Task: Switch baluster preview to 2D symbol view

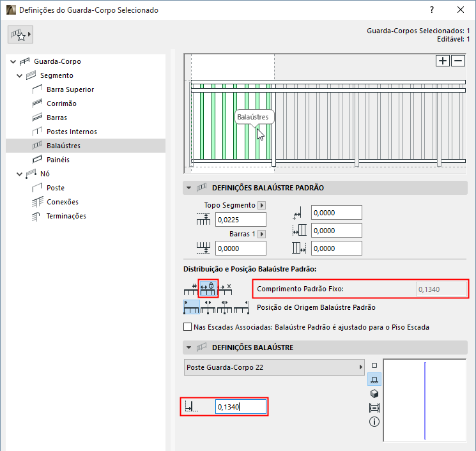Action: click(x=374, y=365)
